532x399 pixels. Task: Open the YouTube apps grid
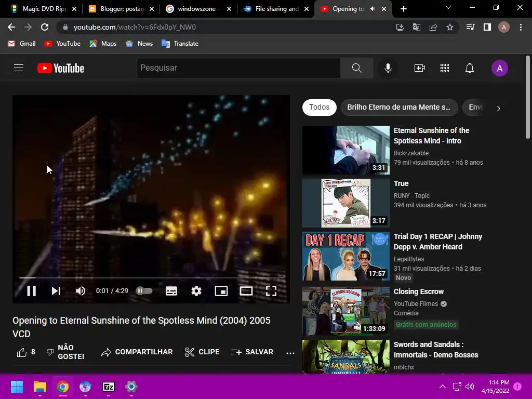point(445,68)
